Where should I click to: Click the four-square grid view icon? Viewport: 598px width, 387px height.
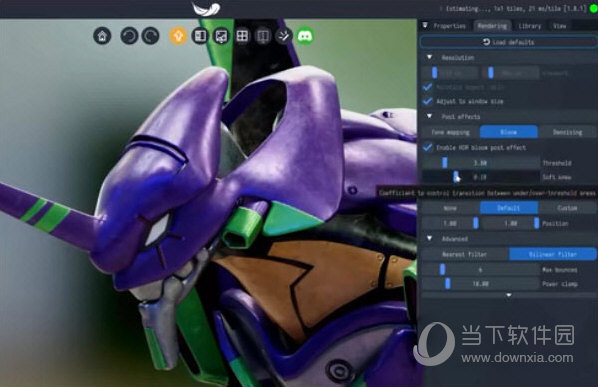pyautogui.click(x=242, y=36)
